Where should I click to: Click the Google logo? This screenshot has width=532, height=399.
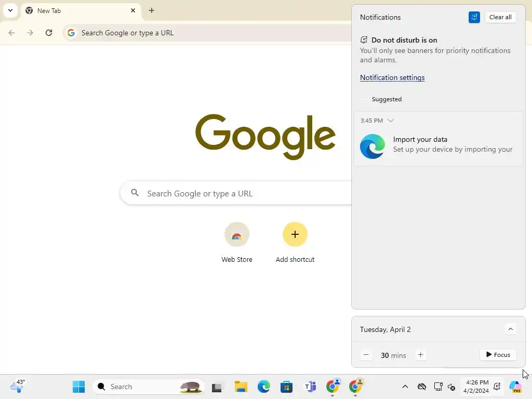tap(265, 136)
